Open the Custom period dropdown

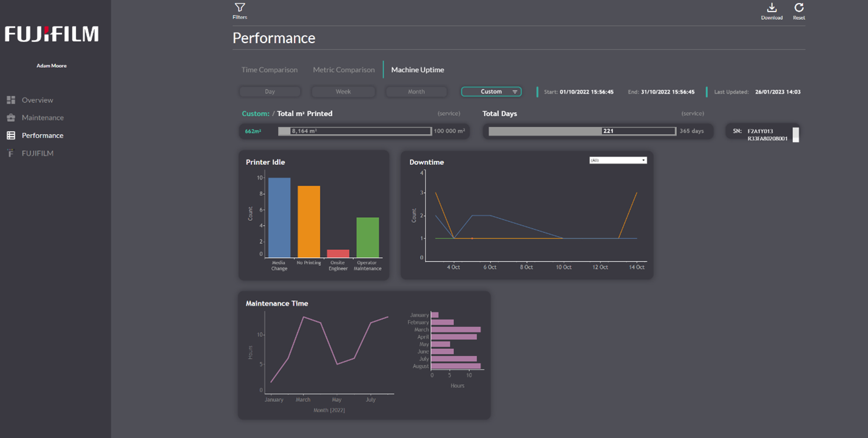tap(491, 91)
